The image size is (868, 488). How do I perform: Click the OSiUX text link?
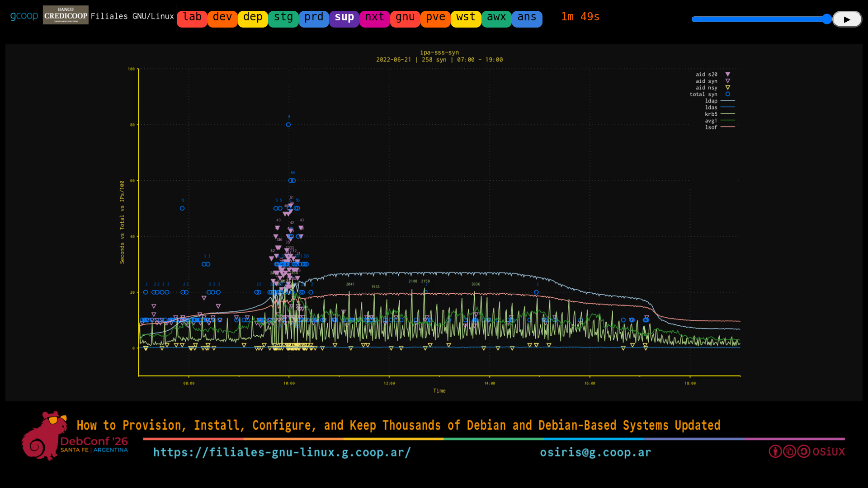[829, 452]
